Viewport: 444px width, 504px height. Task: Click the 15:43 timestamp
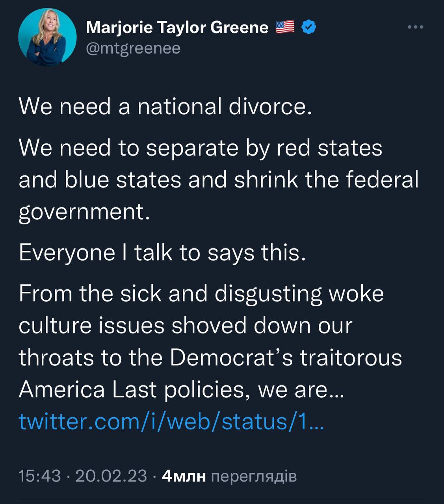(x=40, y=476)
